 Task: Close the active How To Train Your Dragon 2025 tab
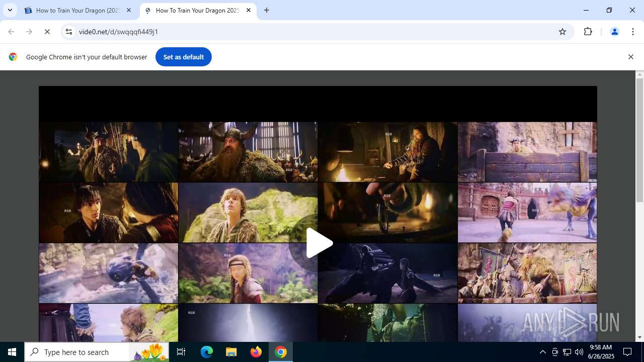(249, 10)
